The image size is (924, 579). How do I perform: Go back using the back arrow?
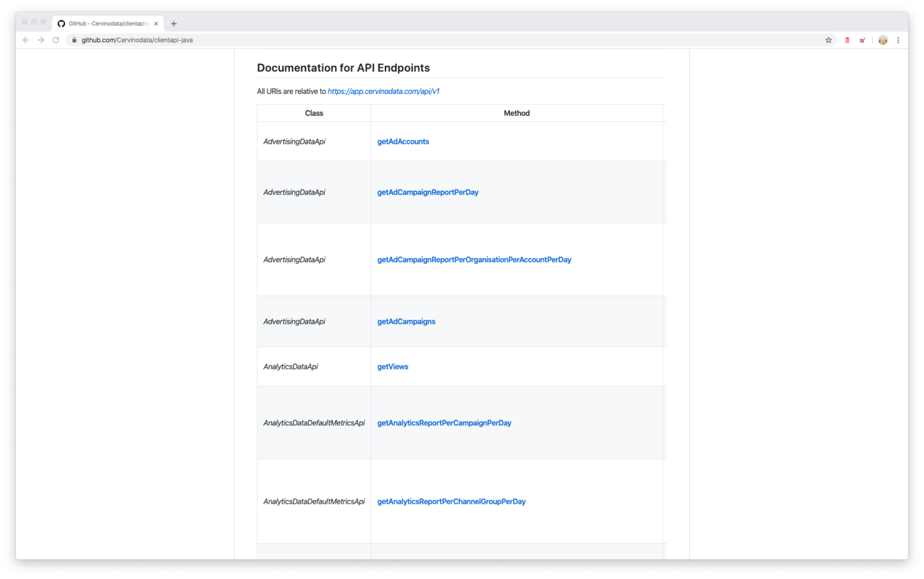(x=25, y=40)
